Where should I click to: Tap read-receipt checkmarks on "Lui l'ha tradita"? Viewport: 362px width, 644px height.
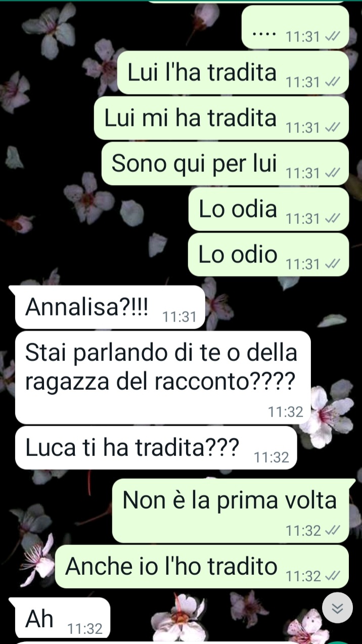pyautogui.click(x=333, y=82)
